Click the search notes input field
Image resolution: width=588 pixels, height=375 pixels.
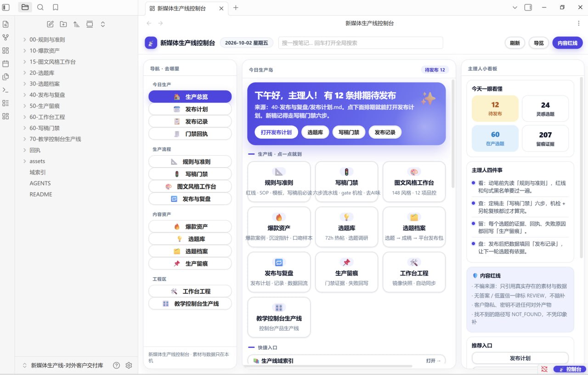[361, 43]
